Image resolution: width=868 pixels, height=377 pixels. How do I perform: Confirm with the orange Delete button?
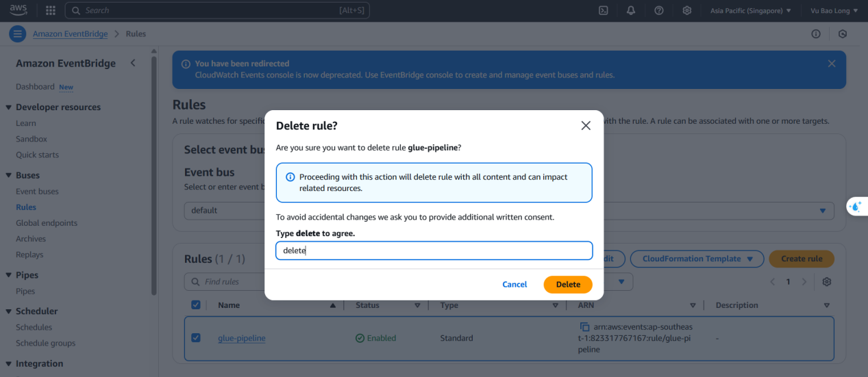click(x=568, y=284)
